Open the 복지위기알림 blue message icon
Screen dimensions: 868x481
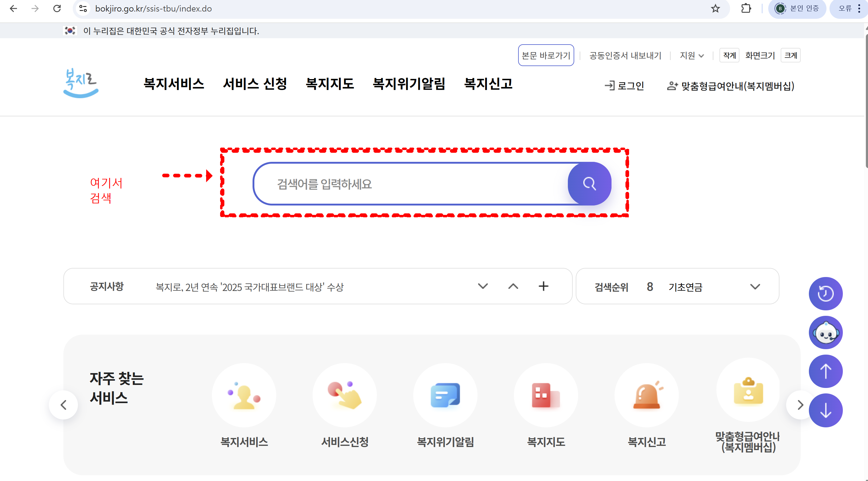445,395
